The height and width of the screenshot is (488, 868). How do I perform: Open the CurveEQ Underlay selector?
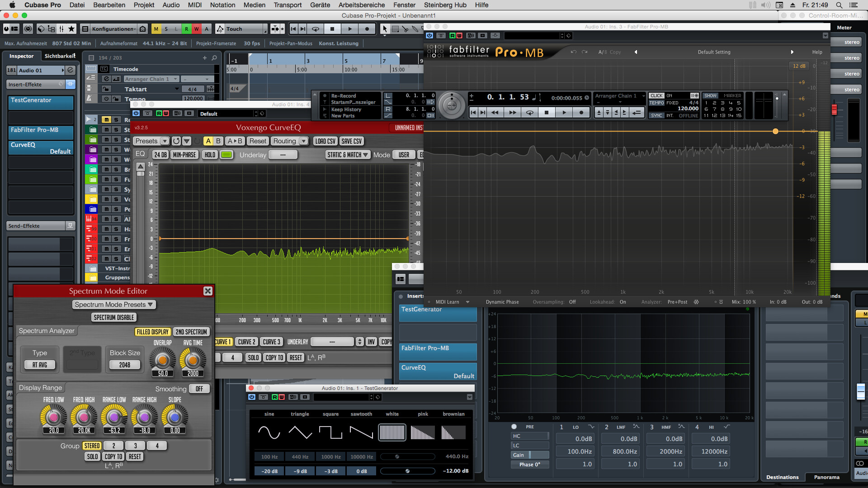pos(283,155)
